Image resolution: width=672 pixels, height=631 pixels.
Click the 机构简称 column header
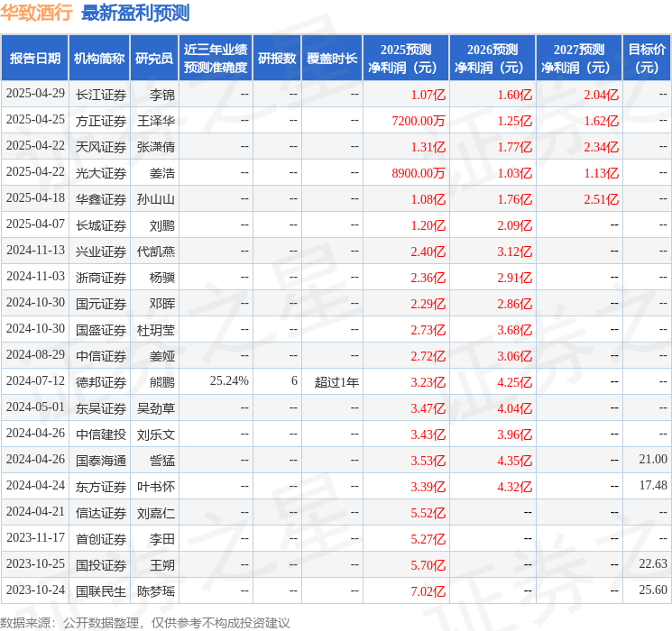pyautogui.click(x=99, y=59)
